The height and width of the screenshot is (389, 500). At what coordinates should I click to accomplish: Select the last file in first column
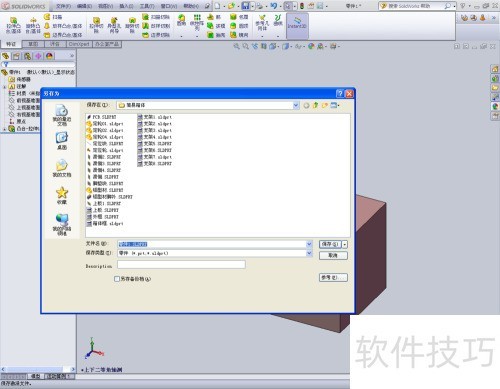tap(105, 224)
